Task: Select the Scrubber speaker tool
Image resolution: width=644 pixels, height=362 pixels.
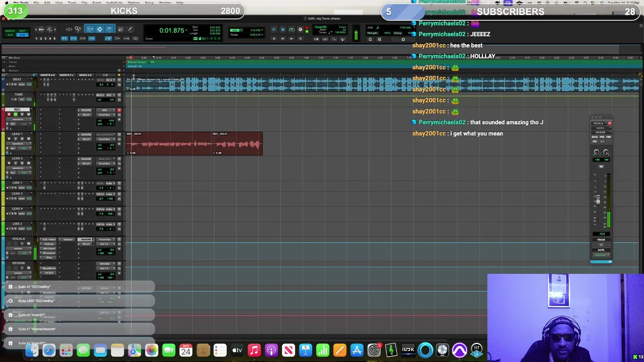Action: coord(120,29)
